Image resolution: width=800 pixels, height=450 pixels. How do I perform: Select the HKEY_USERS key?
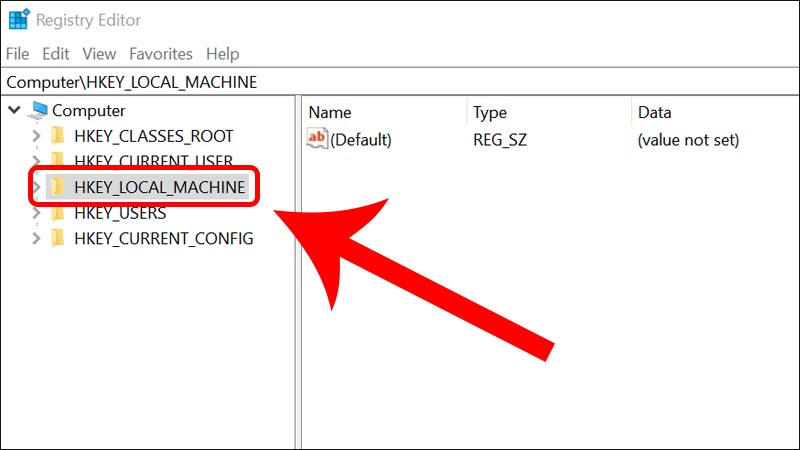(120, 213)
